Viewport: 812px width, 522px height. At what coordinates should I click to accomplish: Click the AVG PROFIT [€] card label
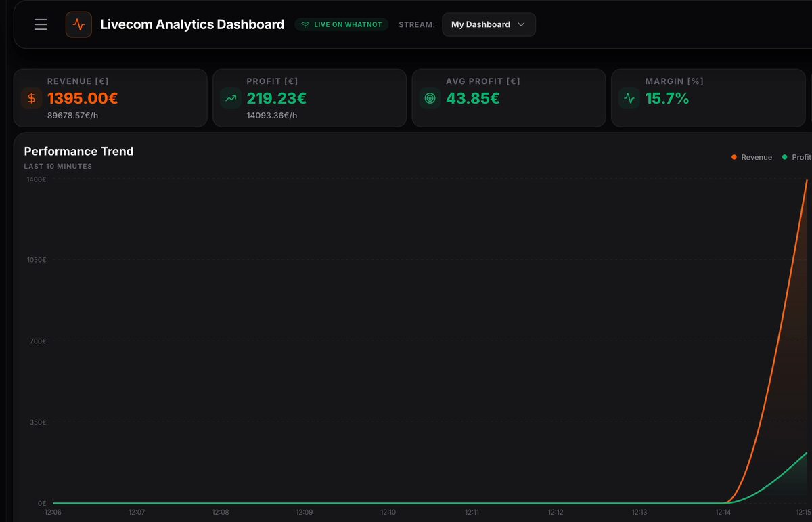pyautogui.click(x=483, y=81)
